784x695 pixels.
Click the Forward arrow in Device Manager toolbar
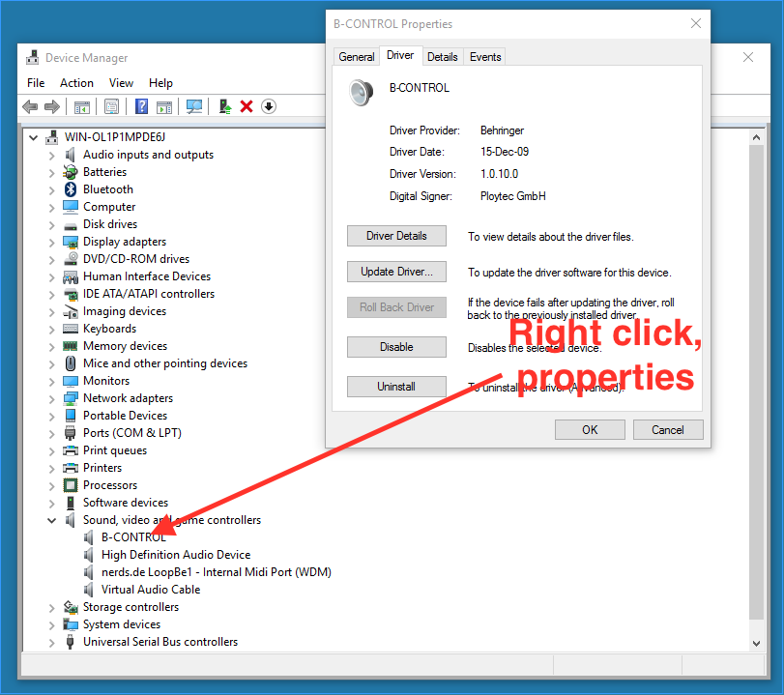point(52,106)
